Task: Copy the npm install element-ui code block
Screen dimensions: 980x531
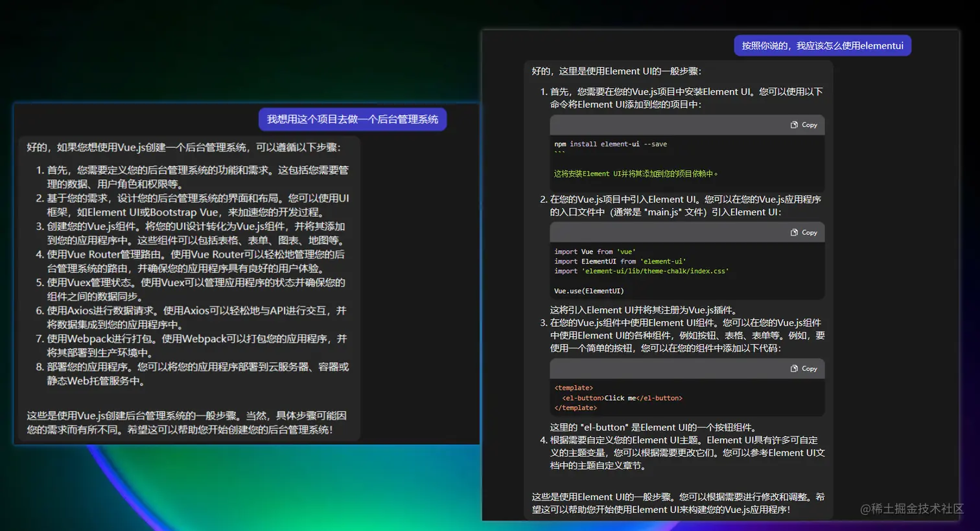Action: [x=804, y=125]
